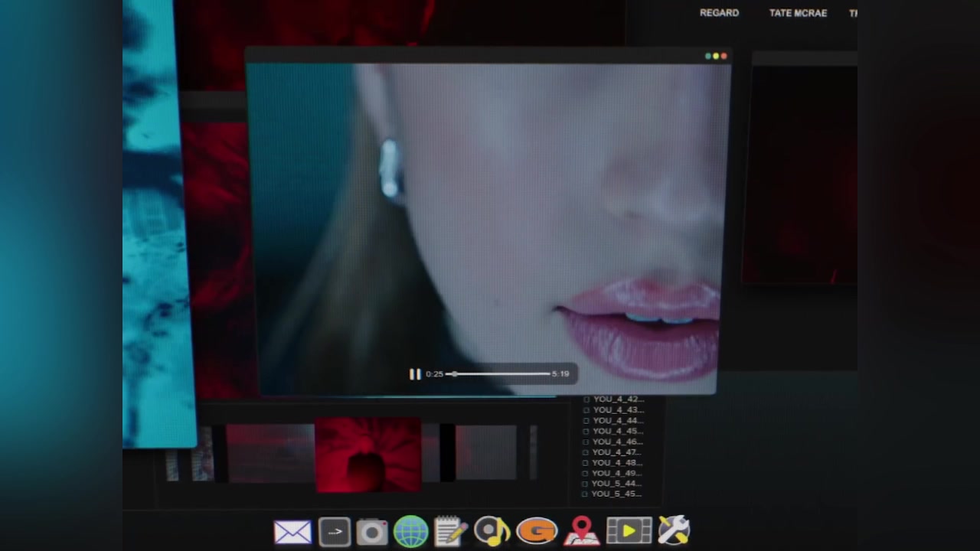
Task: Tick checkbox beside YOU_4_44 file
Action: (x=586, y=421)
